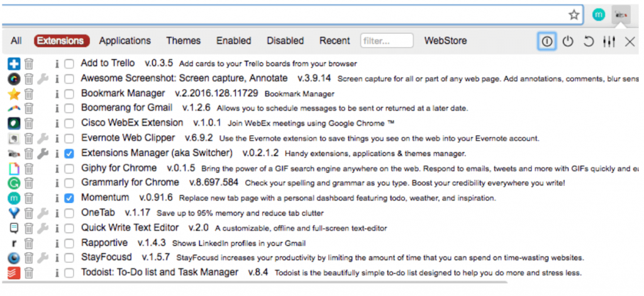This screenshot has height=296, width=644.
Task: Click the power icon in popup header
Action: pyautogui.click(x=568, y=41)
